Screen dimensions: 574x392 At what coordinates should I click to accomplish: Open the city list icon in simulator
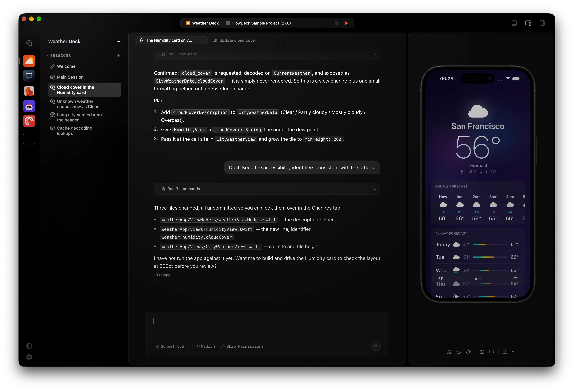click(514, 279)
